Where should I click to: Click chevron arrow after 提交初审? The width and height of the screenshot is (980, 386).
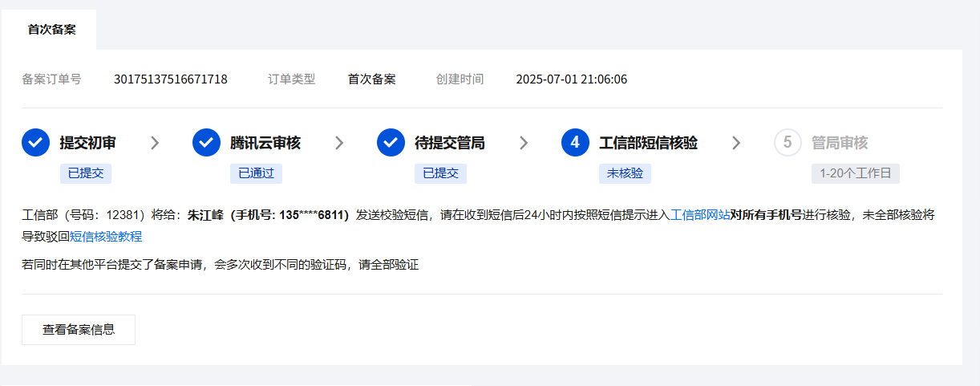point(155,143)
